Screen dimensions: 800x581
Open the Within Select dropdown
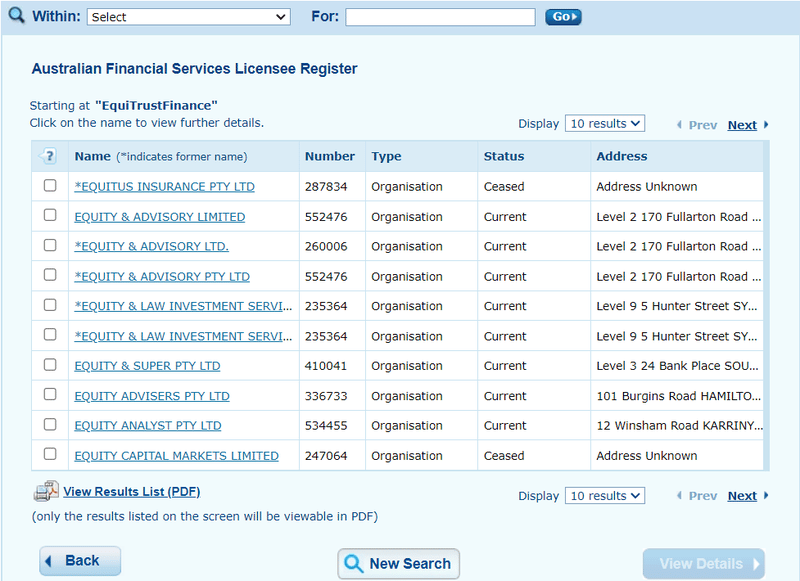point(189,17)
